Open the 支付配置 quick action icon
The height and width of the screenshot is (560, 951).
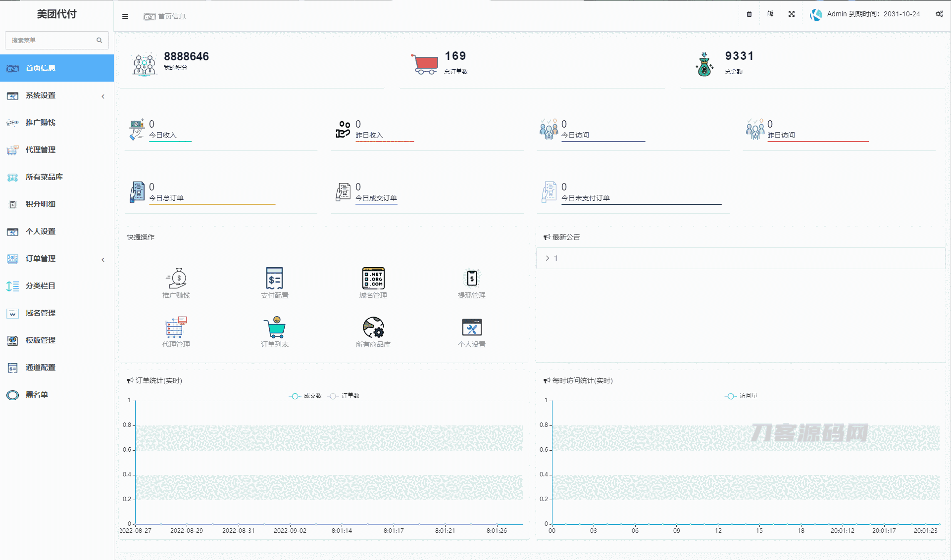(274, 279)
